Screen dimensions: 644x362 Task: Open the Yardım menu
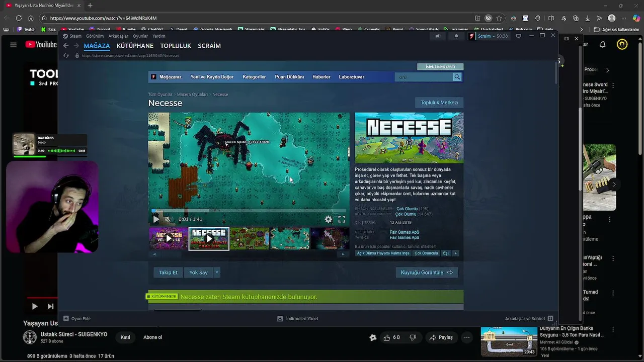click(x=159, y=36)
